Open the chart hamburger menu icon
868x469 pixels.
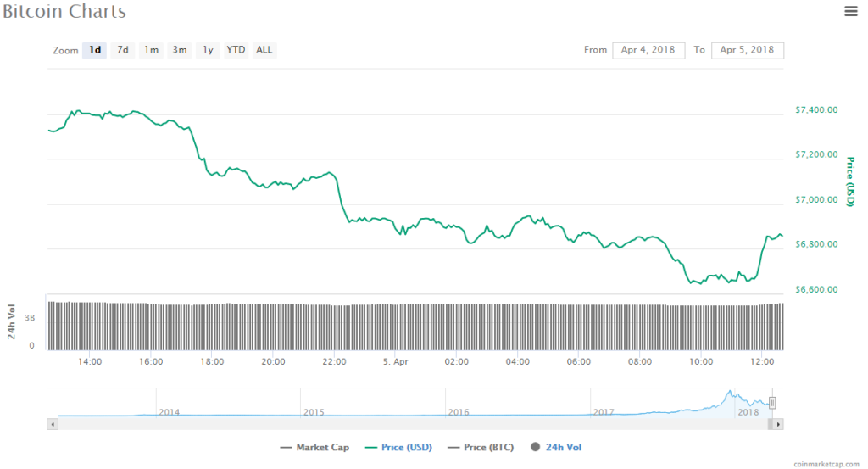(850, 11)
